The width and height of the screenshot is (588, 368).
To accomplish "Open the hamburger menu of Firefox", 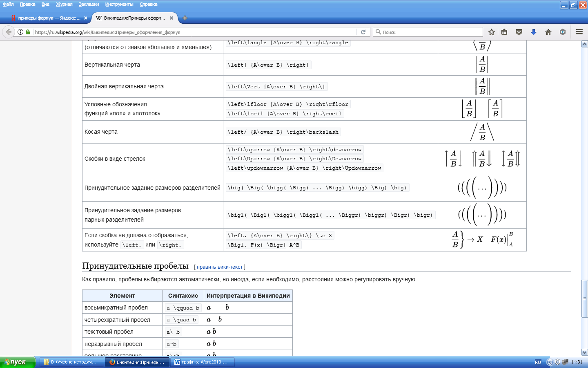I will pyautogui.click(x=579, y=32).
